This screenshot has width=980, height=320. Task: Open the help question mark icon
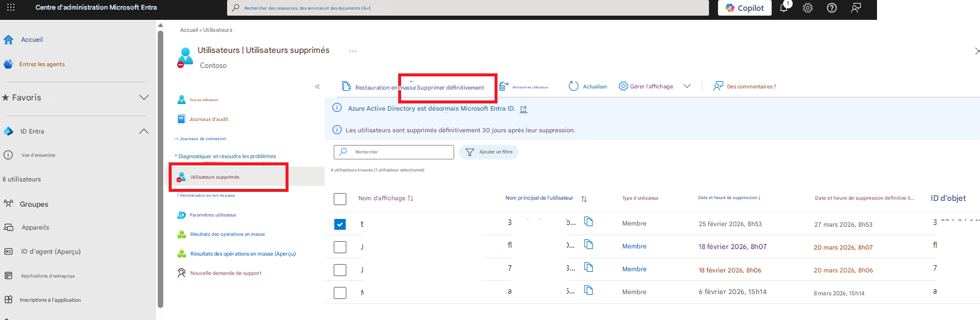coord(832,8)
